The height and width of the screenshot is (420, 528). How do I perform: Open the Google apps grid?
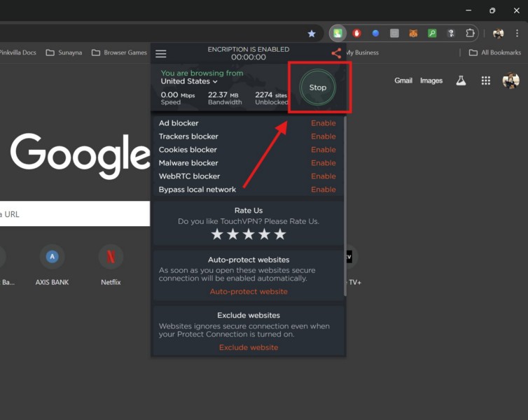(485, 80)
